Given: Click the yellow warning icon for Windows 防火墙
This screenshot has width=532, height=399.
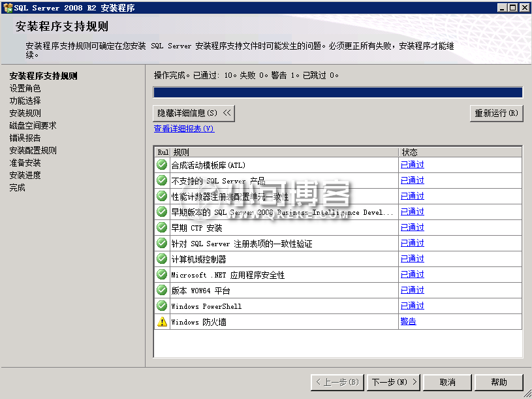Looking at the screenshot, I should (162, 322).
